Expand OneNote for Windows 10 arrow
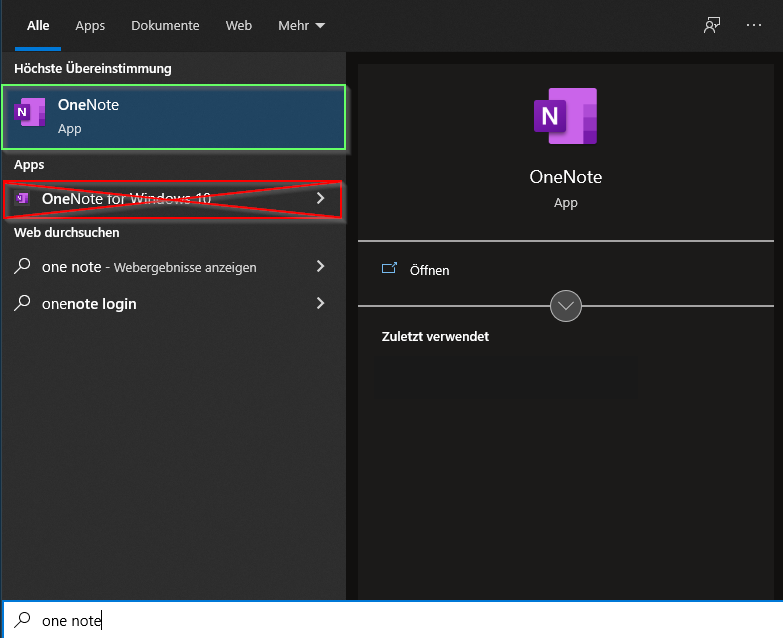Viewport: 783px width, 638px height. (x=321, y=199)
